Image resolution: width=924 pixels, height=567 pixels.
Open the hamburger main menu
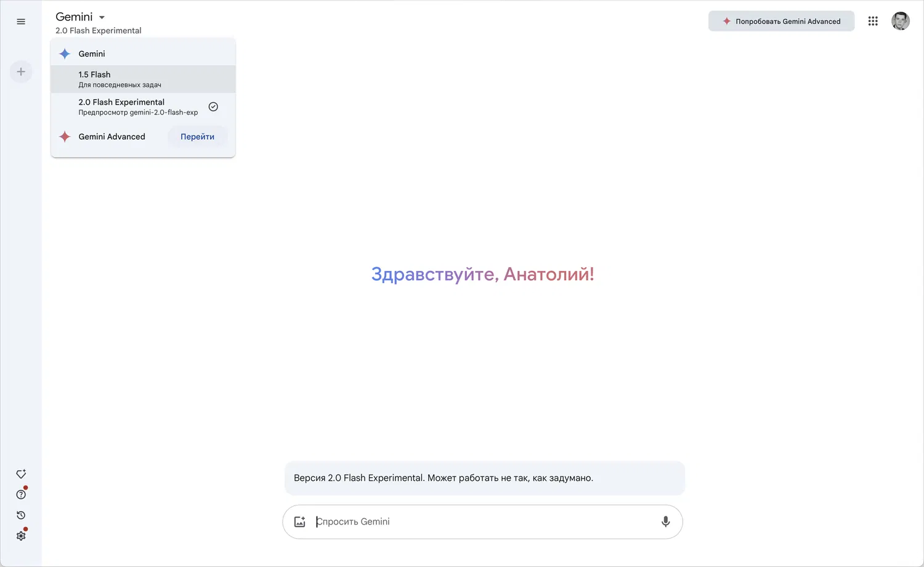tap(21, 22)
